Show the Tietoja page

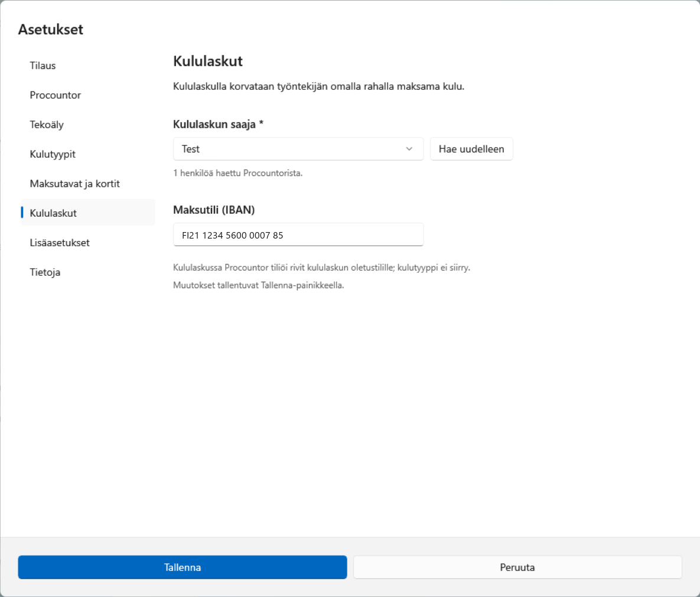(x=88, y=272)
